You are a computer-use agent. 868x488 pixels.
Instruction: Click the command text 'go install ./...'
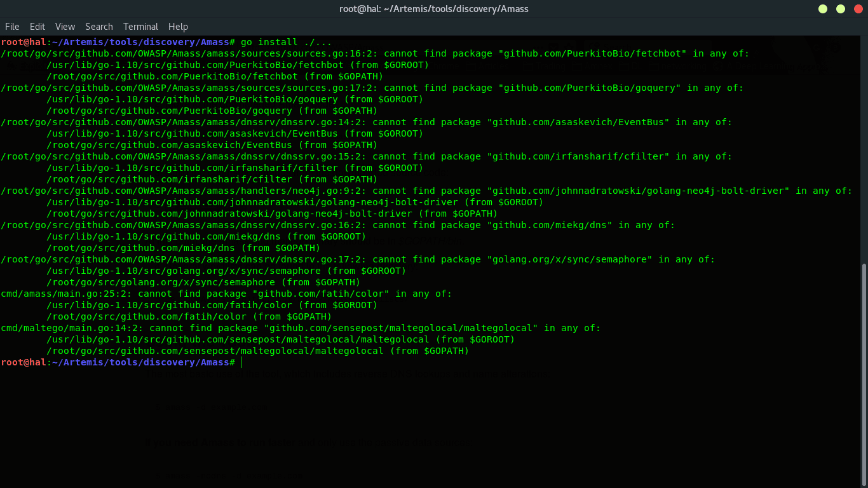point(286,42)
